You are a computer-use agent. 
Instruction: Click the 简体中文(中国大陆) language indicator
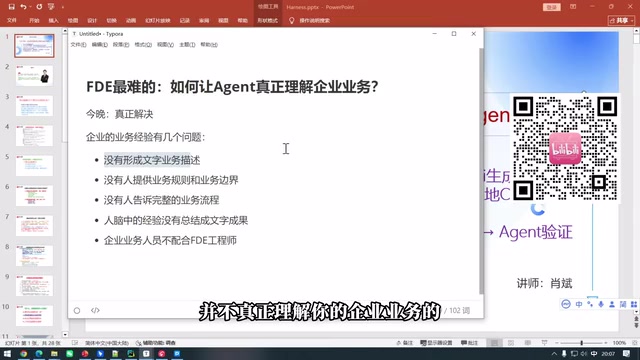pyautogui.click(x=107, y=343)
